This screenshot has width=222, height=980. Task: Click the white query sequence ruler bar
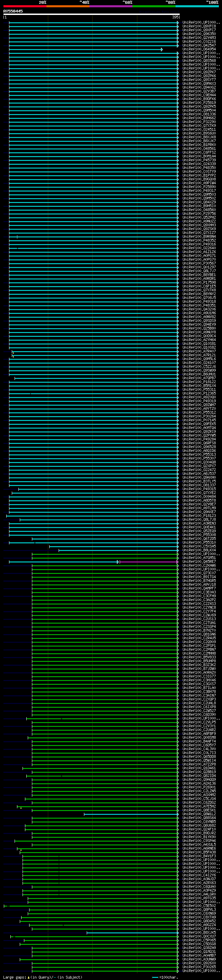92,14
